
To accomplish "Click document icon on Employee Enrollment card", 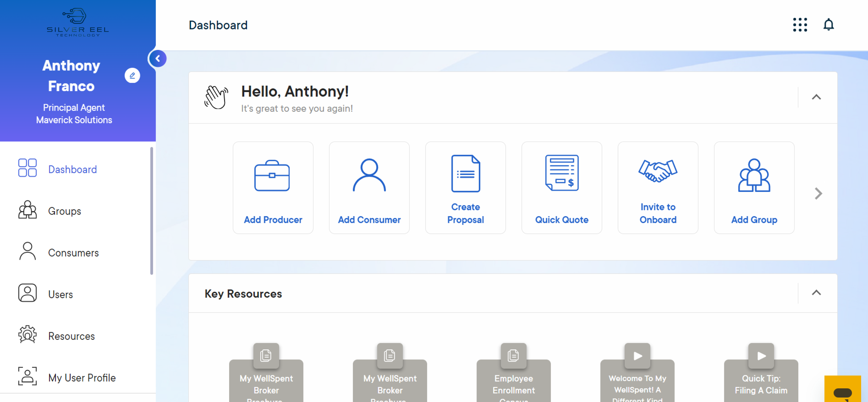I will 513,356.
